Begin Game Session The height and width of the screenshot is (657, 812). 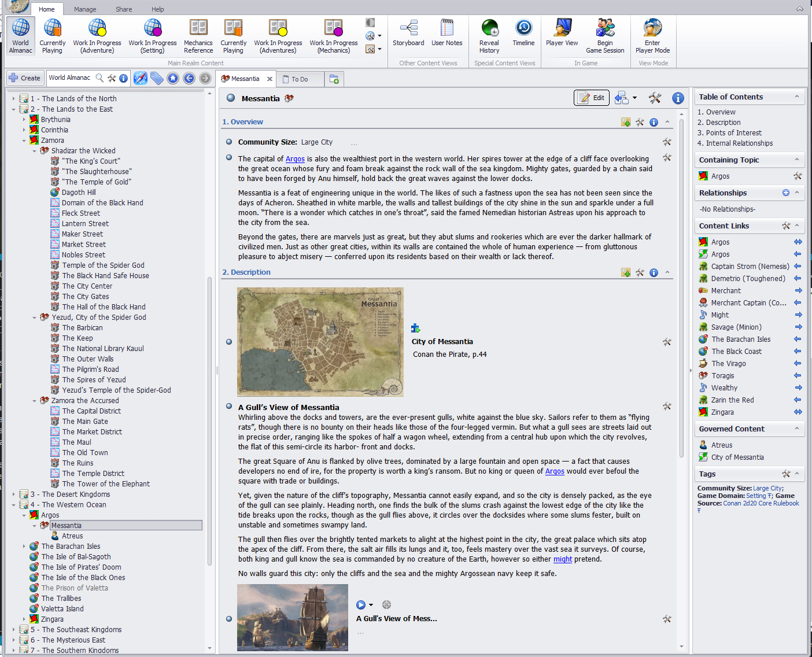(x=605, y=36)
